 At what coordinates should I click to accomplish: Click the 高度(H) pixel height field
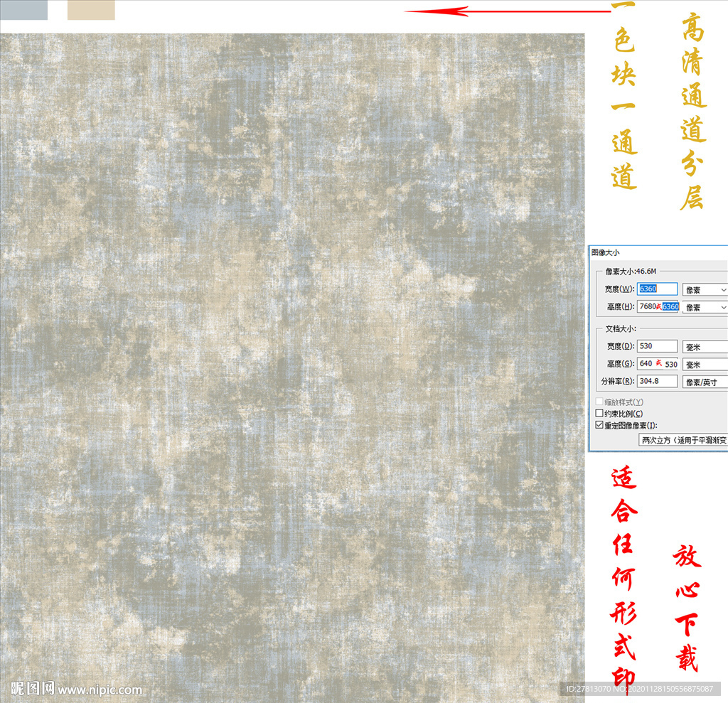658,306
